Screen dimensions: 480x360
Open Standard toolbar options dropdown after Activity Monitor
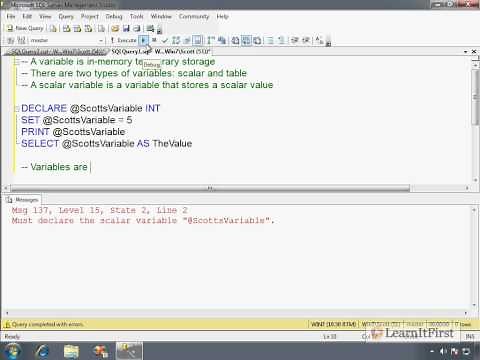click(x=159, y=30)
